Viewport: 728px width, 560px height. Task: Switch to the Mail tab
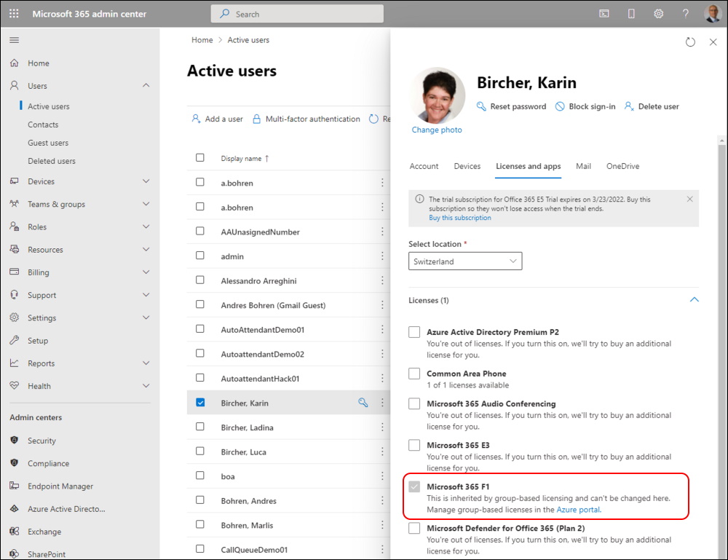point(583,166)
